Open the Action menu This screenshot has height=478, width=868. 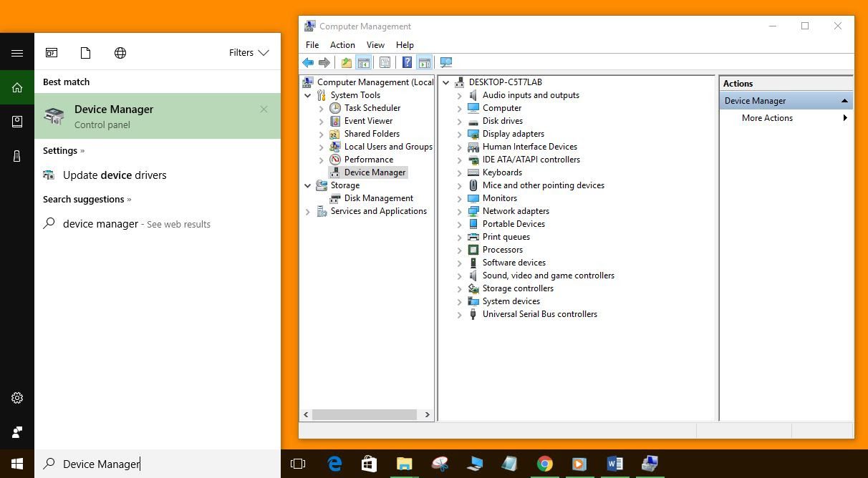(342, 45)
